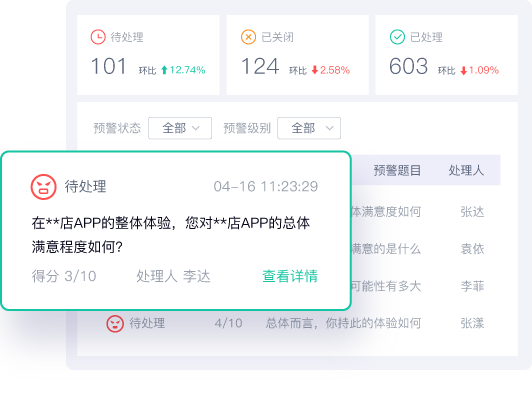Open the 预警状态 dropdown showing 全部
Screen dimensions: 532x396
(x=180, y=128)
